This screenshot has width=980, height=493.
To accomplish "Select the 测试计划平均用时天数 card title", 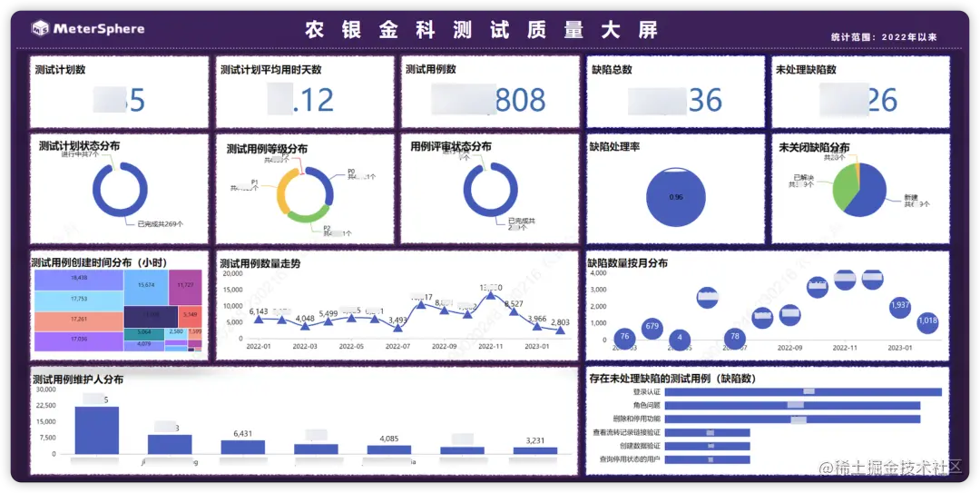I will coord(271,69).
